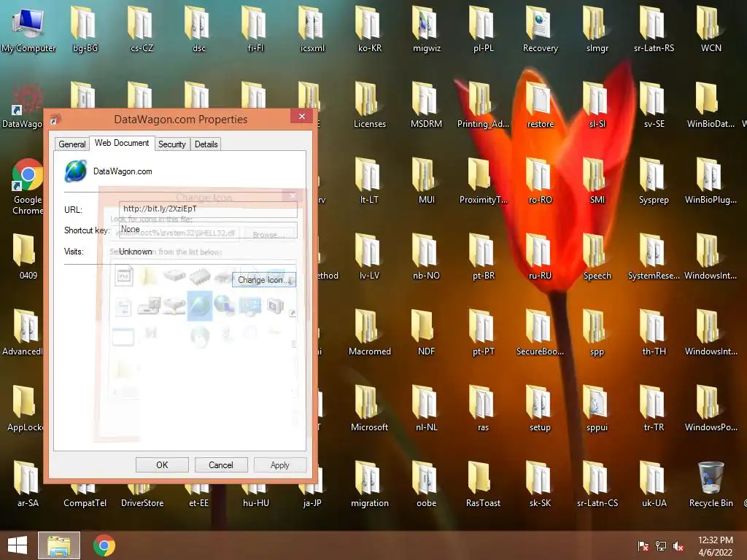
Task: Select the sr-Latn-CS folder
Action: 597,484
